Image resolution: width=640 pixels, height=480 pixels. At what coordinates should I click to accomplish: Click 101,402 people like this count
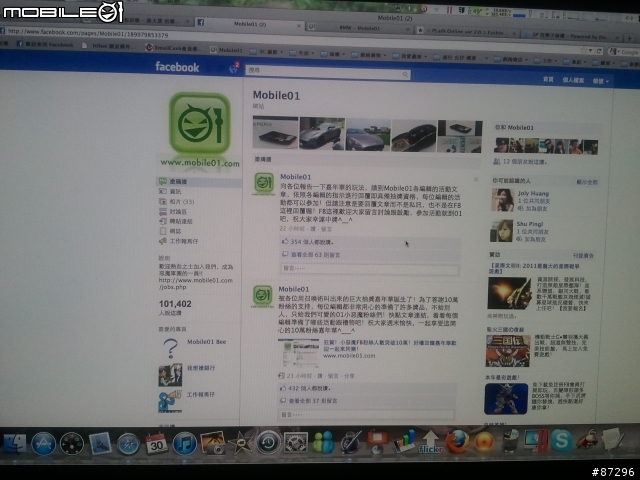pyautogui.click(x=175, y=304)
